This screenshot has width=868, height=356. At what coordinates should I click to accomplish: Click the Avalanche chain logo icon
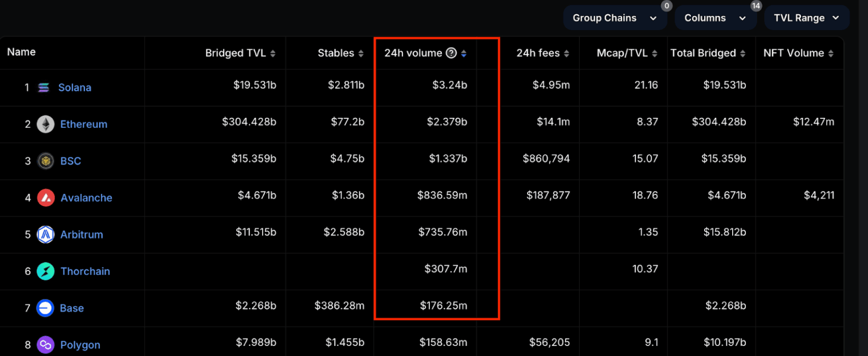pos(45,198)
